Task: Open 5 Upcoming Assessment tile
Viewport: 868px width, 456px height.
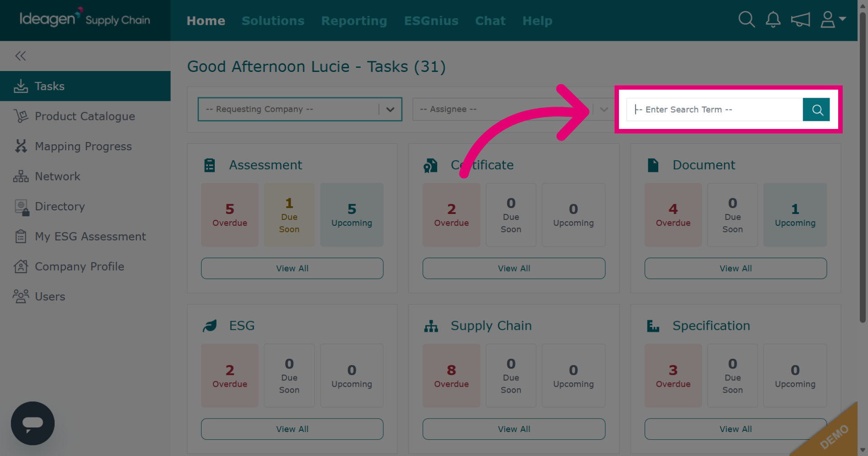Action: click(352, 215)
